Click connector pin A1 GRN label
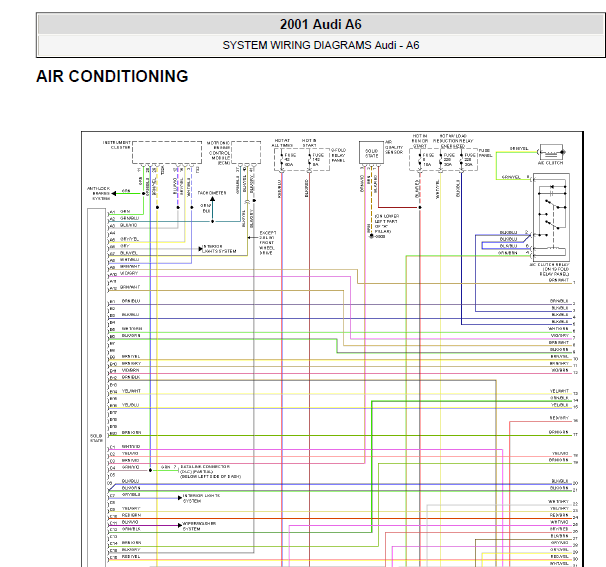 pos(124,211)
